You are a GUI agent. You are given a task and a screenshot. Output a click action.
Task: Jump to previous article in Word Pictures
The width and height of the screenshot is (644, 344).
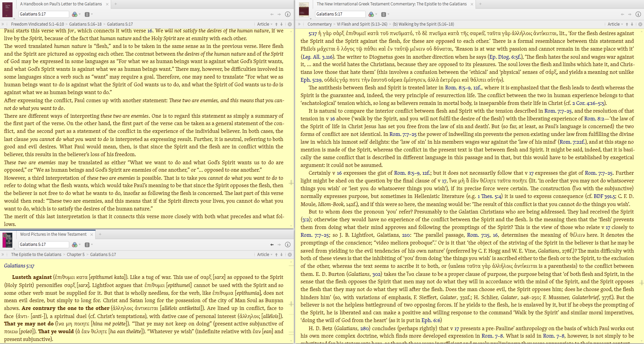pyautogui.click(x=276, y=255)
